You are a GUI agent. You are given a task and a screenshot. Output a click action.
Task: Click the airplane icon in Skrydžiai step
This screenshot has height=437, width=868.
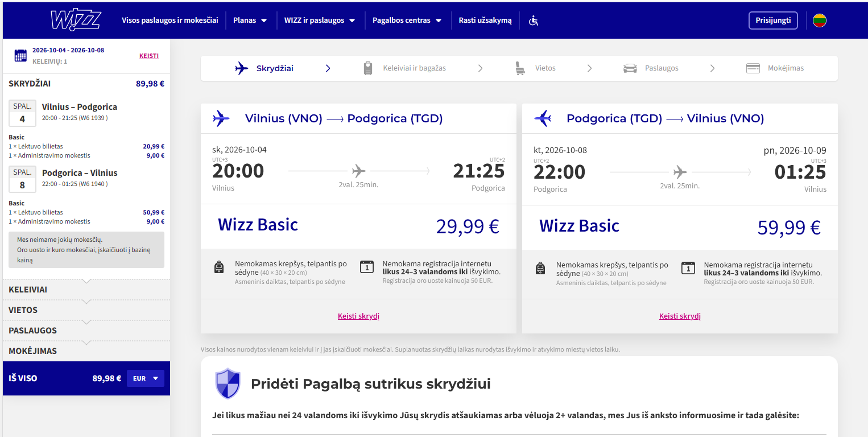pos(242,68)
